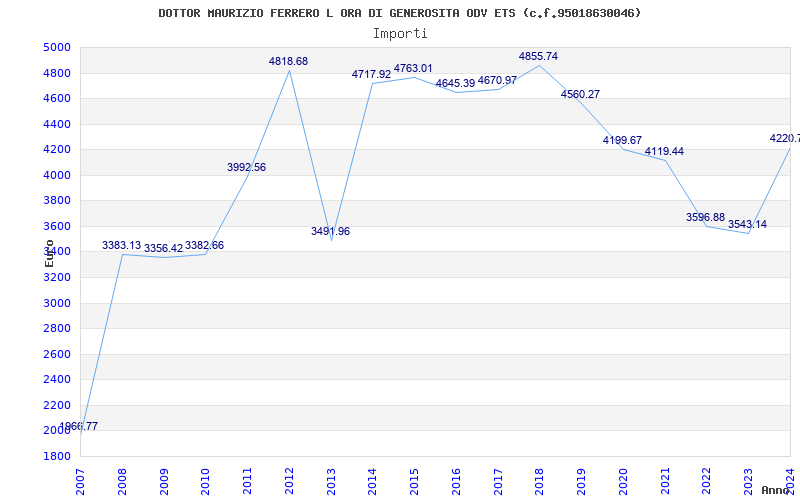Select data label 3491.96
The width and height of the screenshot is (800, 500).
331,231
